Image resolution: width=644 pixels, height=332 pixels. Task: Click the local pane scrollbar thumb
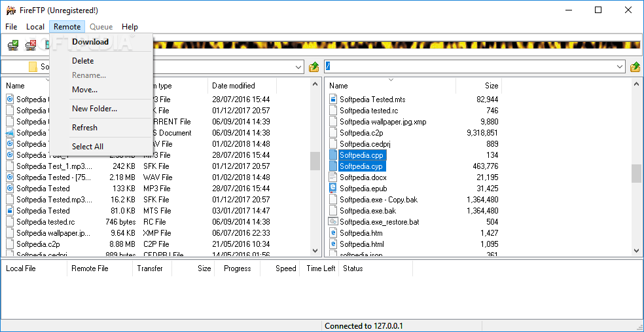click(x=315, y=160)
